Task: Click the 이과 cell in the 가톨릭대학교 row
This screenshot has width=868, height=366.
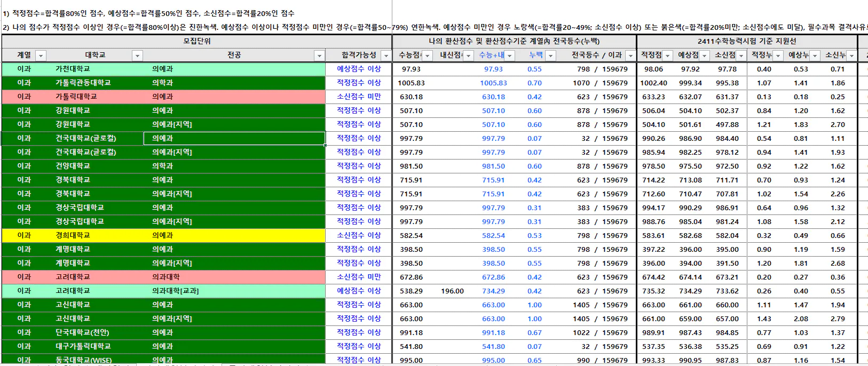Action: tap(24, 97)
